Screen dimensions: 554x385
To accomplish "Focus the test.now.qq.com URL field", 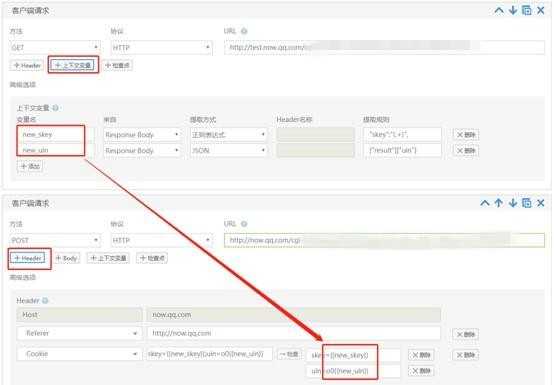I will [384, 47].
